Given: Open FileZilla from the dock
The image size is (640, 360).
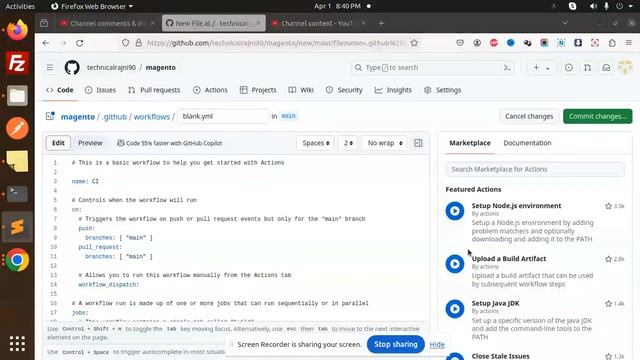Looking at the screenshot, I should [x=17, y=63].
